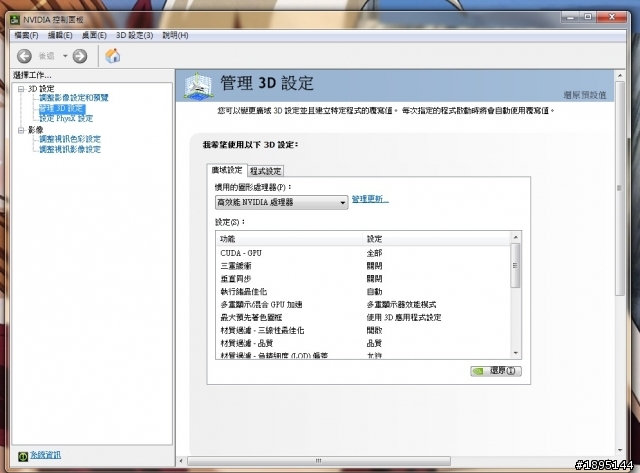The height and width of the screenshot is (473, 640).
Task: Click the Back arrow toolbar icon
Action: pyautogui.click(x=24, y=56)
